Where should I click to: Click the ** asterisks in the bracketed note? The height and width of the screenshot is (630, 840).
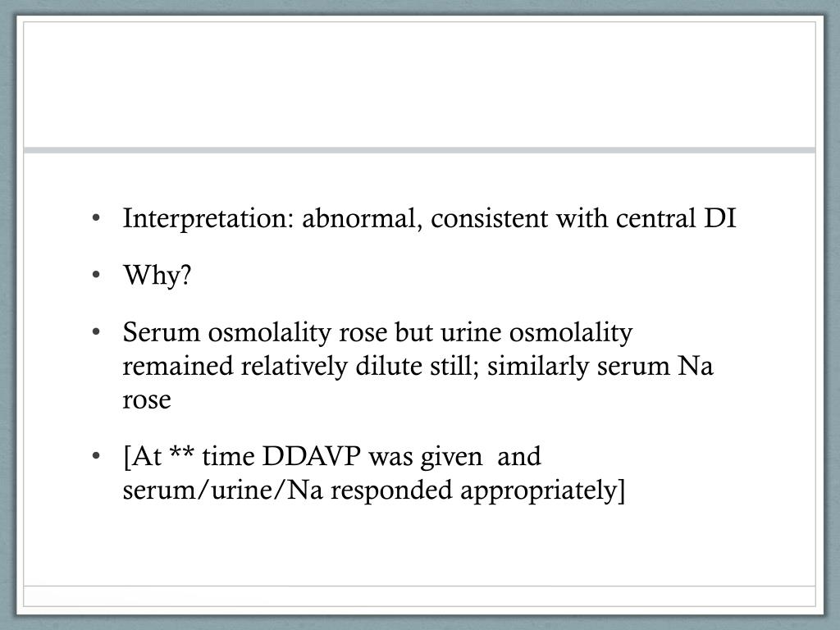[181, 453]
